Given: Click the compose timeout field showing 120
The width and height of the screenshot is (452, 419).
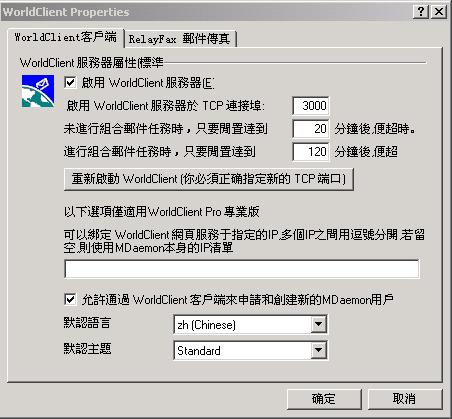Looking at the screenshot, I should (311, 152).
